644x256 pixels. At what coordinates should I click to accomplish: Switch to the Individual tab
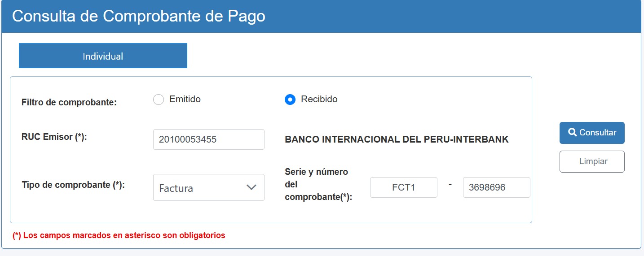(103, 56)
